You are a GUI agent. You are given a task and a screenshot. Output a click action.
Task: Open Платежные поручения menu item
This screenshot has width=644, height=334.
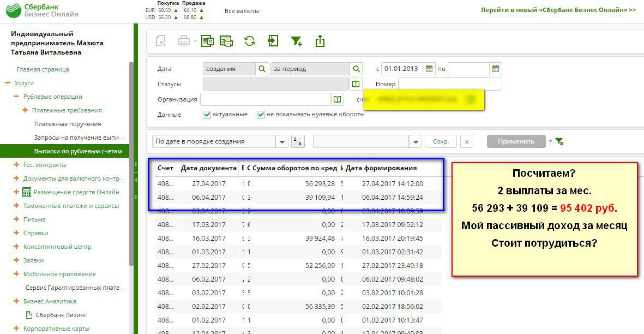tap(68, 124)
